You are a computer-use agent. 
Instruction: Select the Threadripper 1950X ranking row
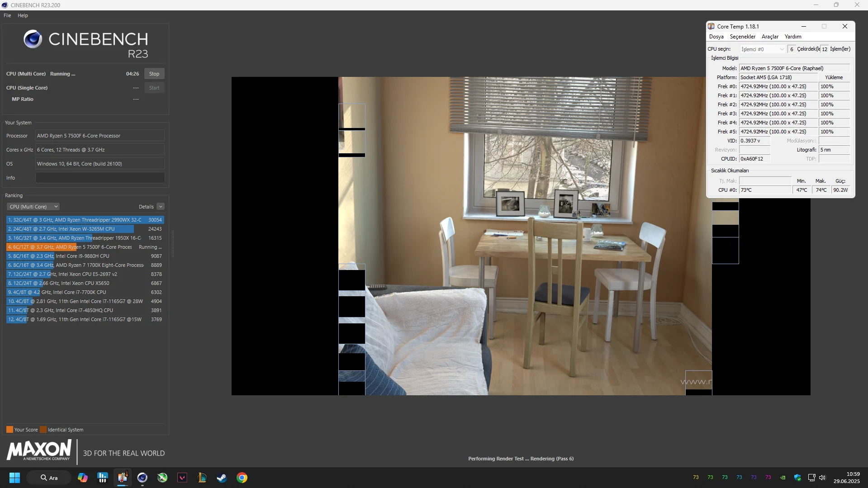85,238
